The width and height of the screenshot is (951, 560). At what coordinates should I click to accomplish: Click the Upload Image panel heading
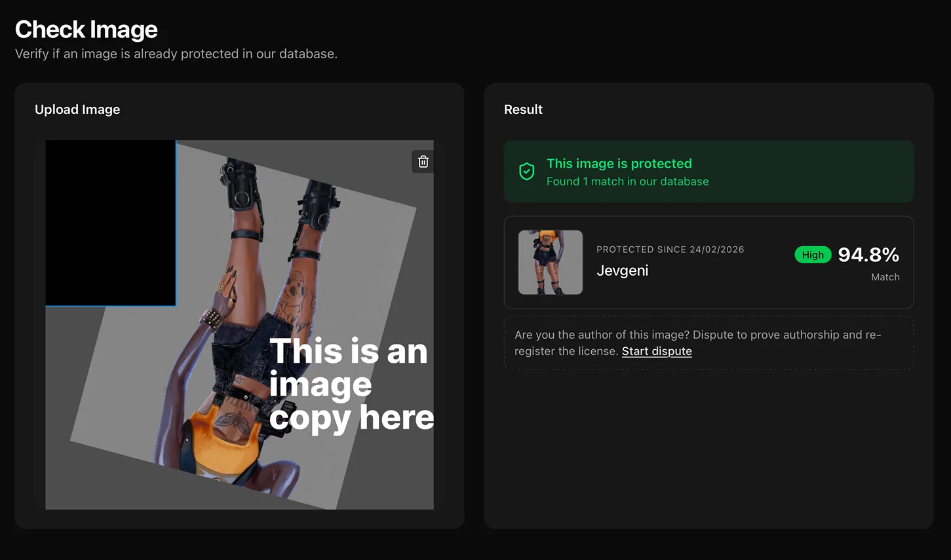click(x=77, y=109)
